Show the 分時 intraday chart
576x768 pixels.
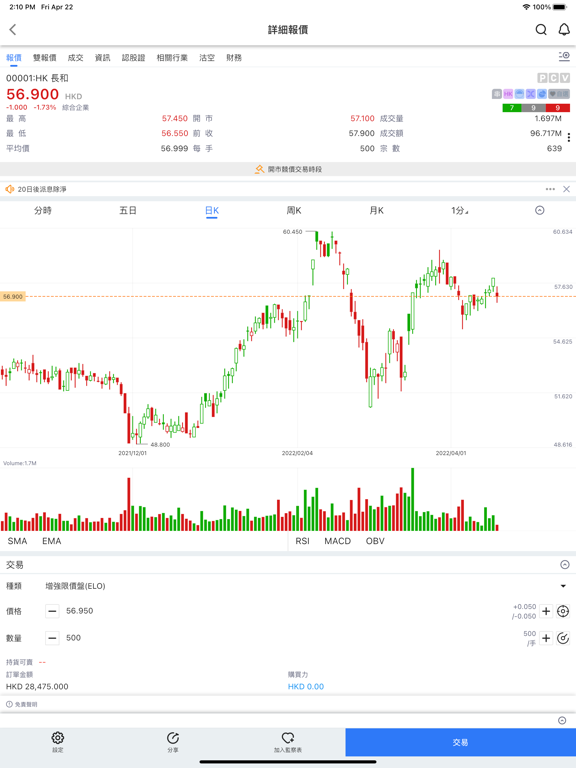(x=43, y=211)
